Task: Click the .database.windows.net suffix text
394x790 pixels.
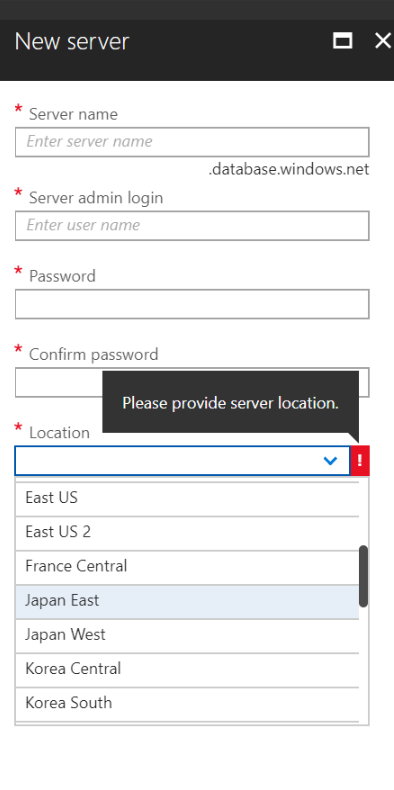Action: [x=289, y=169]
